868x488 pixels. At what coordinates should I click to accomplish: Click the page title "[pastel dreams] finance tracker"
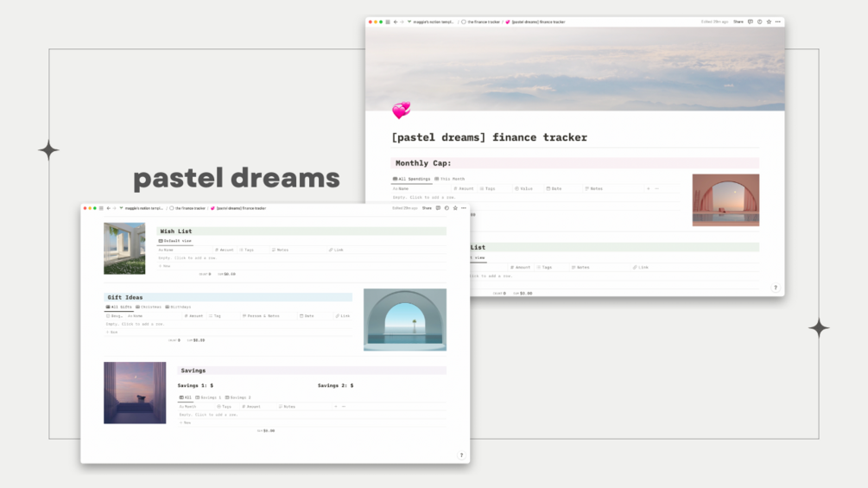(490, 137)
